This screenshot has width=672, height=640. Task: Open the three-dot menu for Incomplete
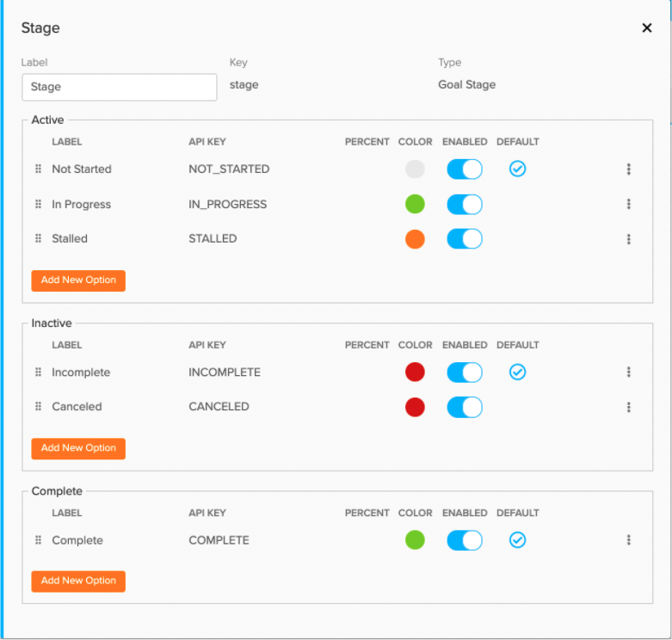click(x=629, y=372)
